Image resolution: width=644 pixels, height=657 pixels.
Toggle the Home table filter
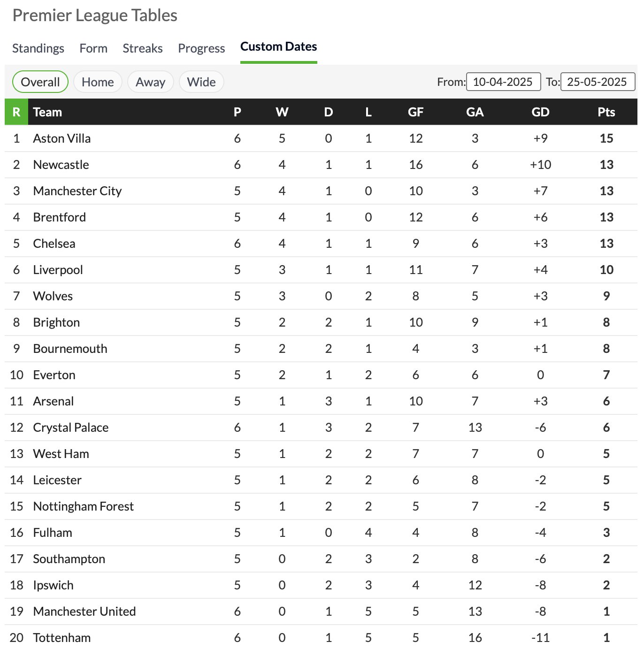pos(98,82)
